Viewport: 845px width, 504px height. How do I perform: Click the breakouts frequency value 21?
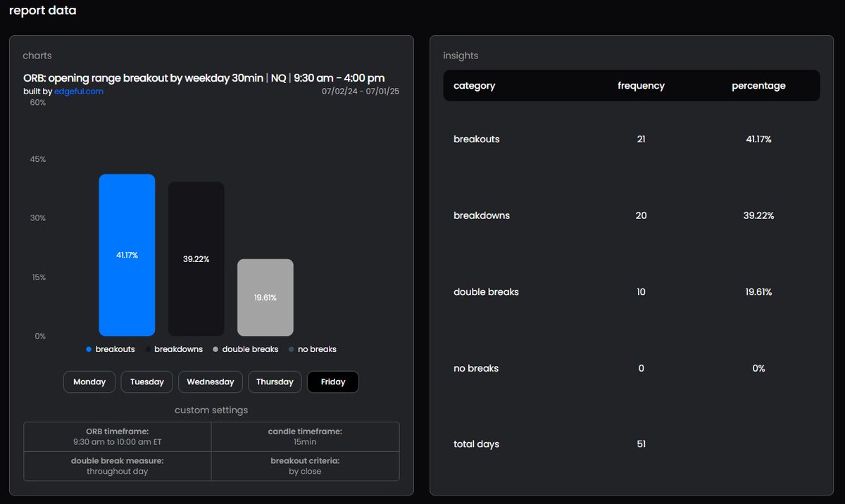(641, 139)
